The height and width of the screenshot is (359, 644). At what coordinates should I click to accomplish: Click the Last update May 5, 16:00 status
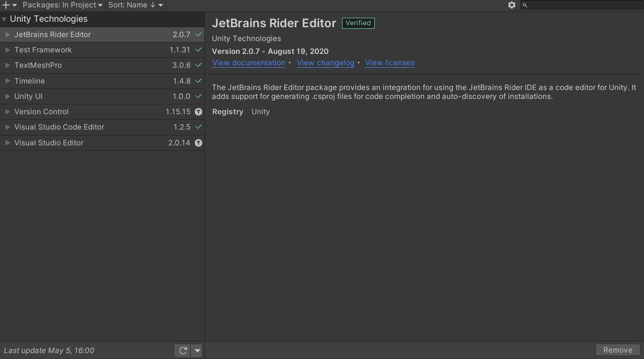coord(49,351)
